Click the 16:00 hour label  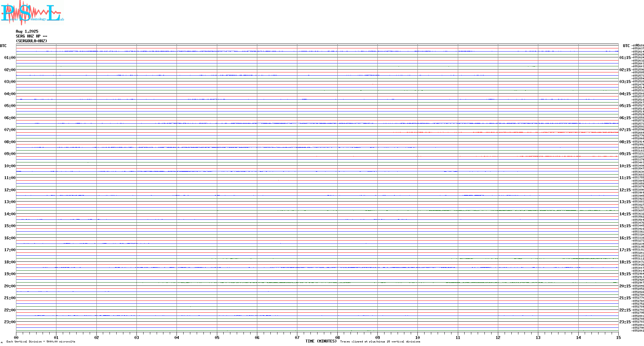point(10,238)
